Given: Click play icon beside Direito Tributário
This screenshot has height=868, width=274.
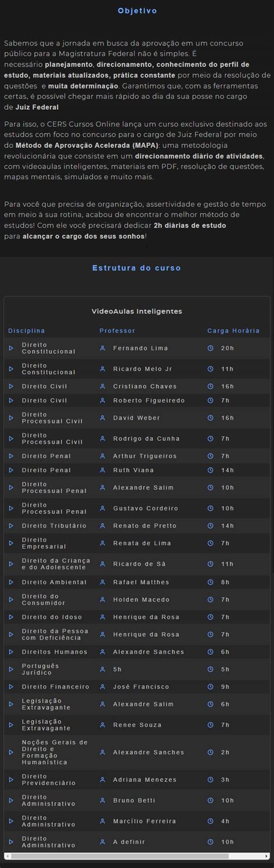Looking at the screenshot, I should tap(11, 526).
